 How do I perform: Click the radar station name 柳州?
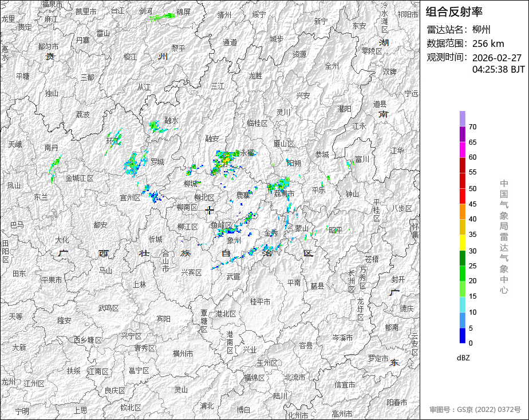click(x=481, y=30)
